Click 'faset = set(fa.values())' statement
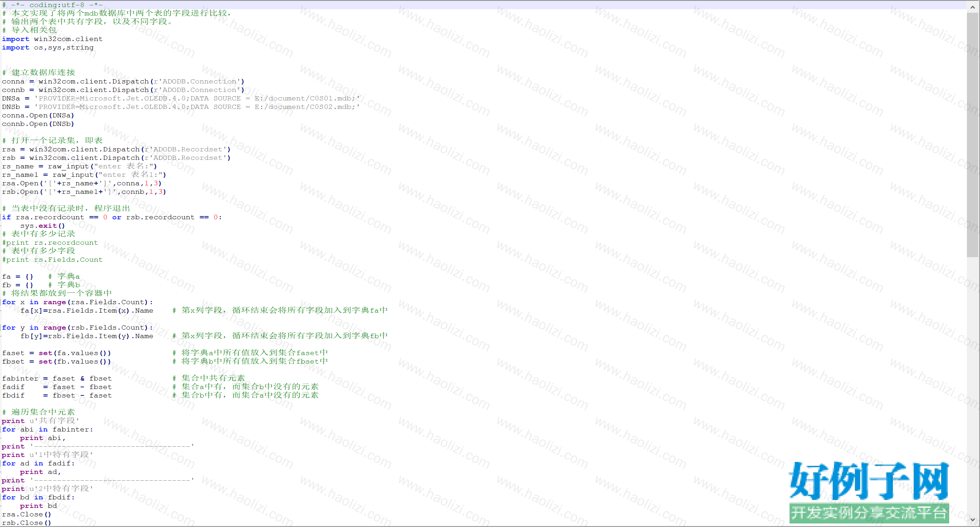 [57, 353]
